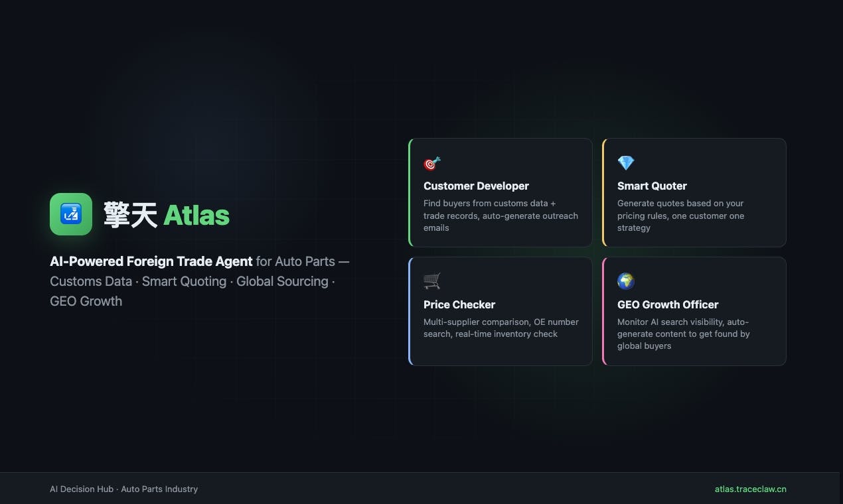Click the GEO Growth Officer AI search description
This screenshot has width=843, height=504.
(x=684, y=334)
